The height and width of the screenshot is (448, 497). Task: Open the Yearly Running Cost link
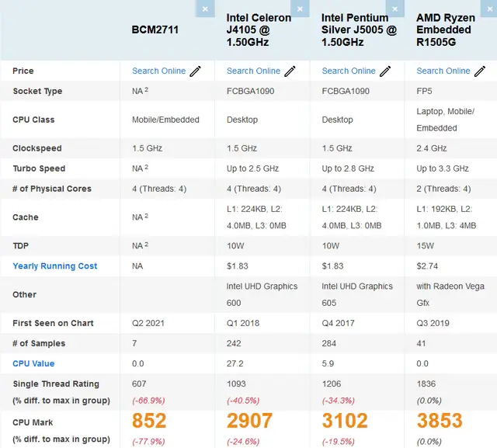[55, 266]
